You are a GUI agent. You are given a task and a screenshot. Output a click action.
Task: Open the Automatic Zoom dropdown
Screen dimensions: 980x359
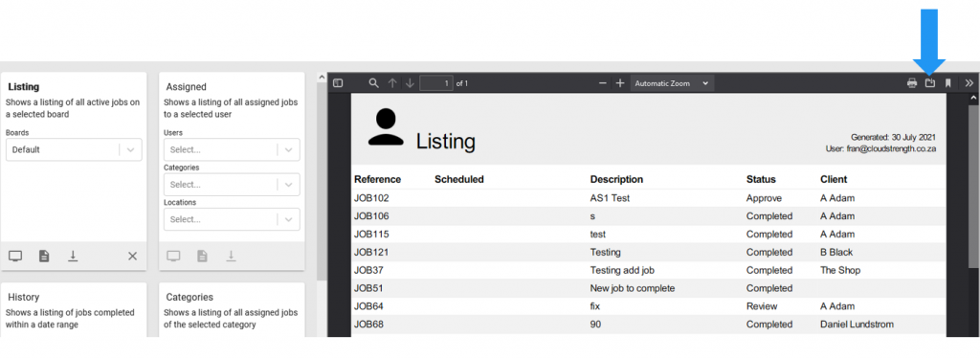coord(672,83)
